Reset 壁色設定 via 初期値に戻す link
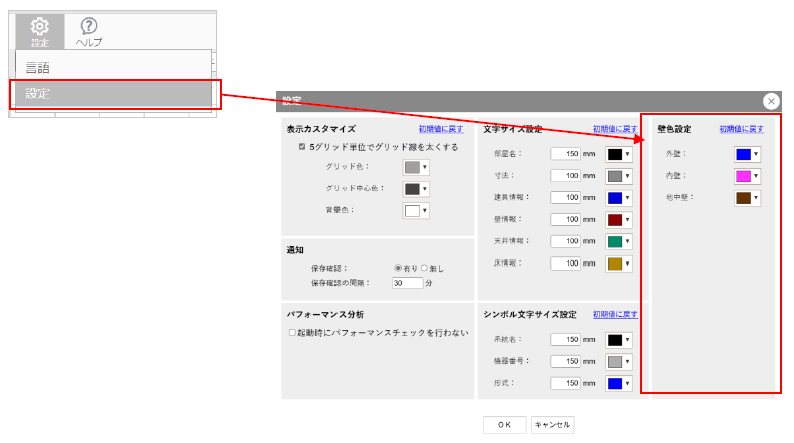 coord(741,129)
